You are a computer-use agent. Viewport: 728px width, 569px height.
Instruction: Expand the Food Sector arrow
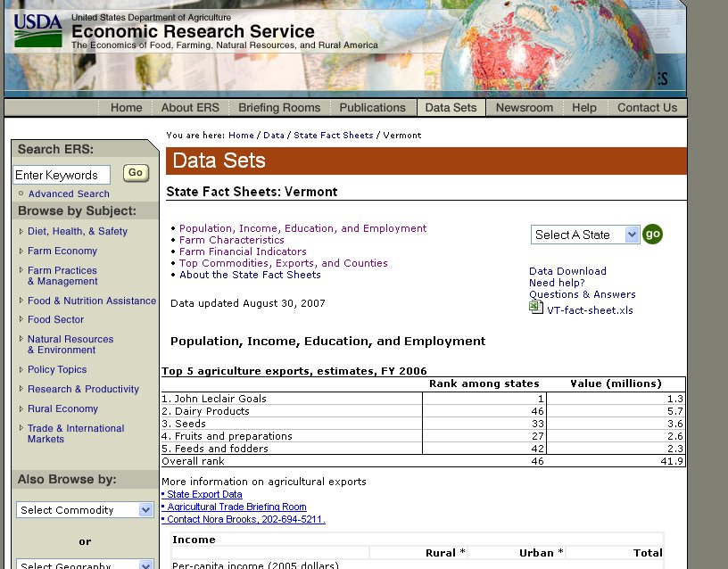(21, 319)
